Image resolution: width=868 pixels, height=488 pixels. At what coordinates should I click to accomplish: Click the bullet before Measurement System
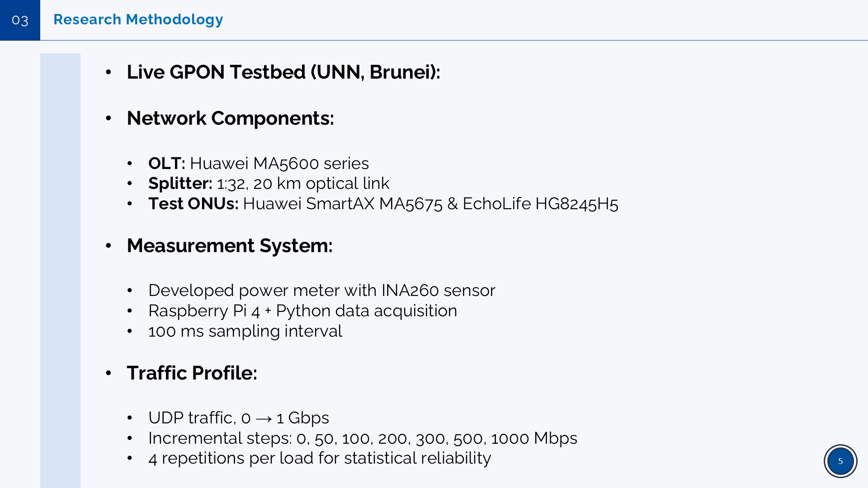tap(108, 246)
